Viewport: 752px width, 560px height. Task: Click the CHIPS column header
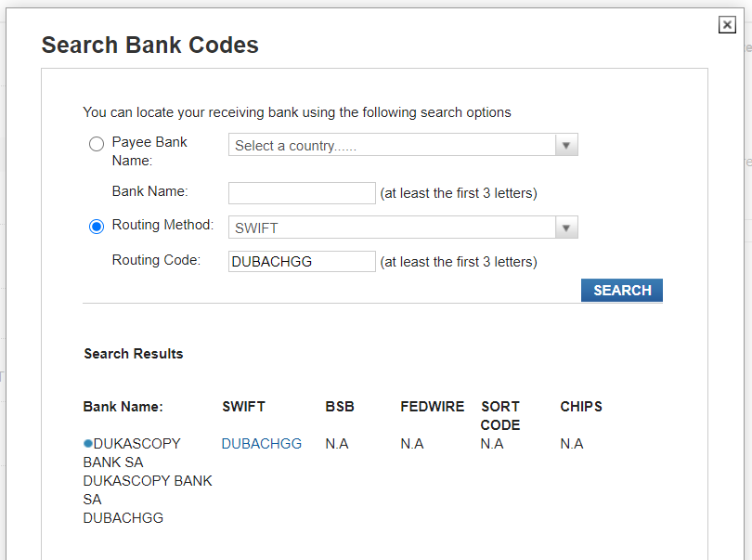click(x=581, y=407)
